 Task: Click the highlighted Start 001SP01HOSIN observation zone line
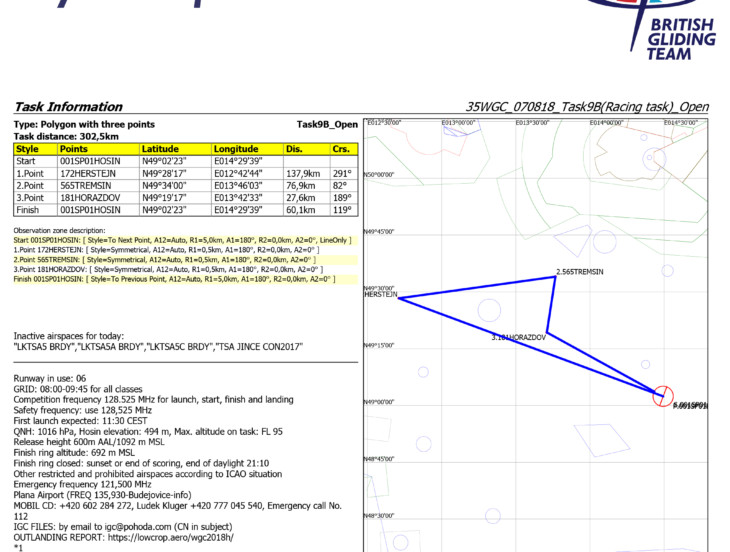183,241
